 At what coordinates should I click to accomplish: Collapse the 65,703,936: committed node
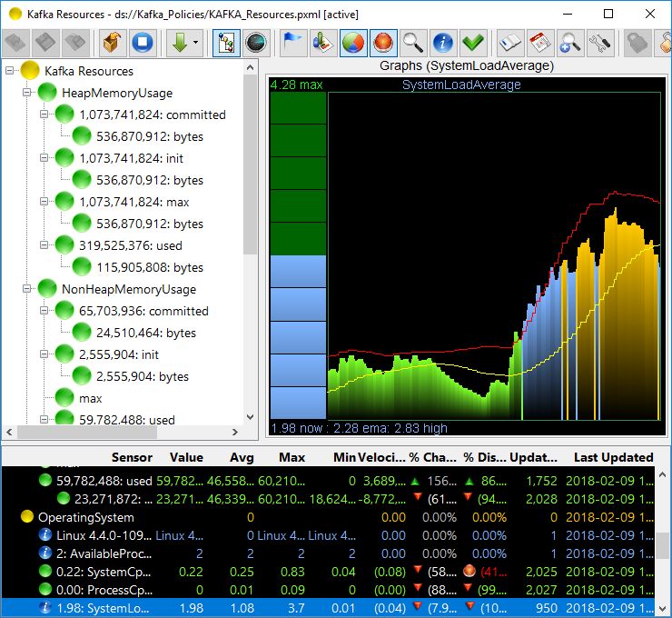tap(44, 311)
